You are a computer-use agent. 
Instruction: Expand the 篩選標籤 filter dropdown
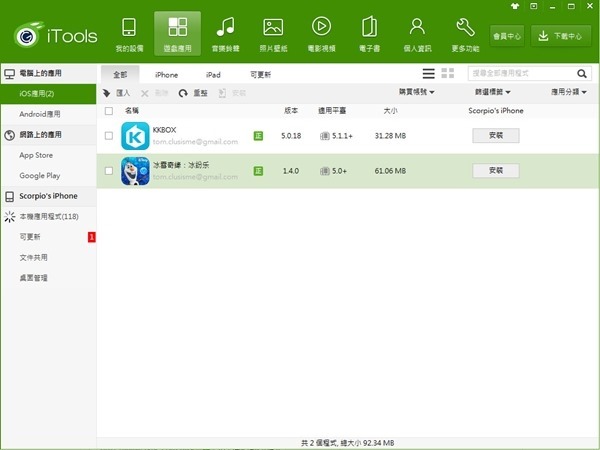(493, 92)
